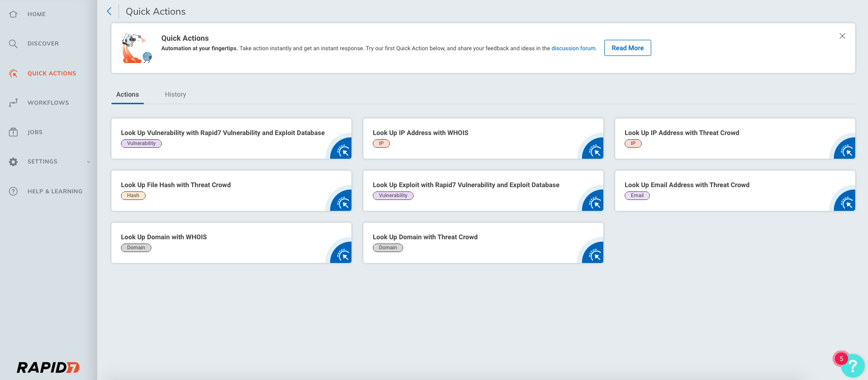The height and width of the screenshot is (380, 868).
Task: Click run icon on IP Address Threat Crowd card
Action: pos(847,151)
